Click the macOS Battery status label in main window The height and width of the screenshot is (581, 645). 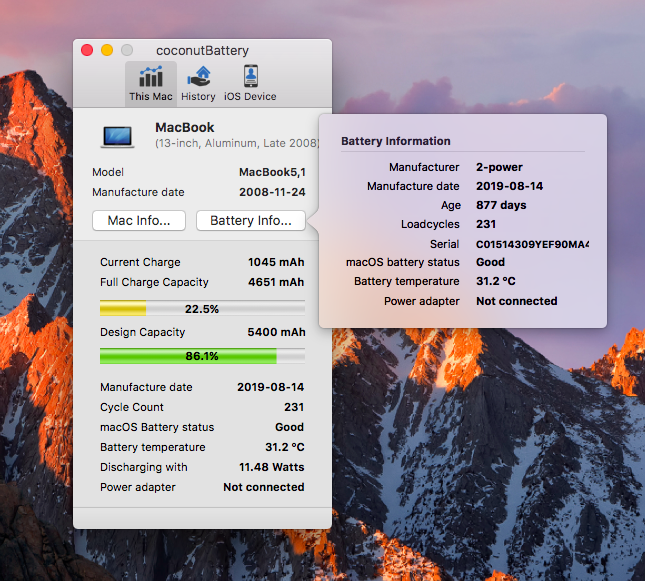[157, 427]
